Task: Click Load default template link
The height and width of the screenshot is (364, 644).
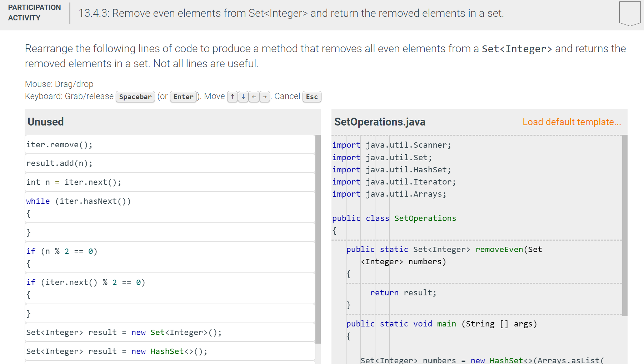Action: [x=571, y=122]
